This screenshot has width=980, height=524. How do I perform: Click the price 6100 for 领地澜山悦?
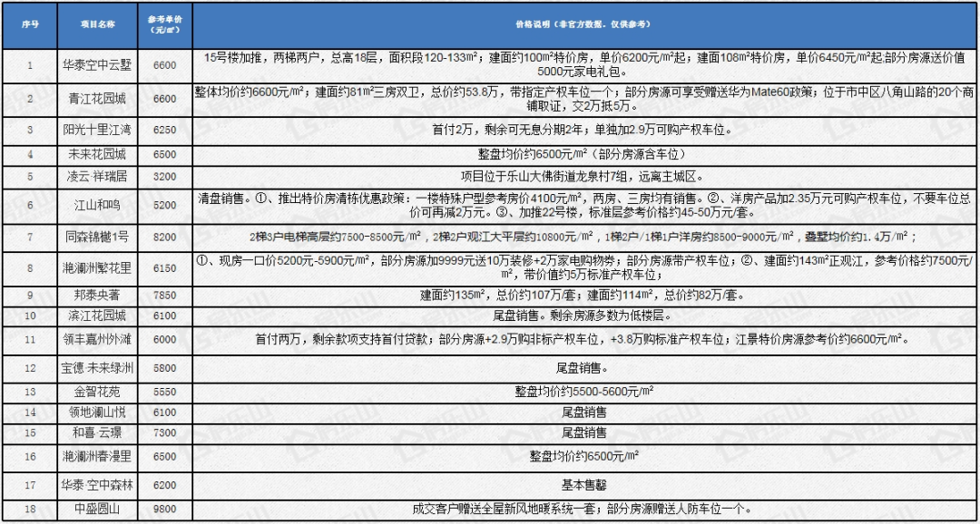166,412
